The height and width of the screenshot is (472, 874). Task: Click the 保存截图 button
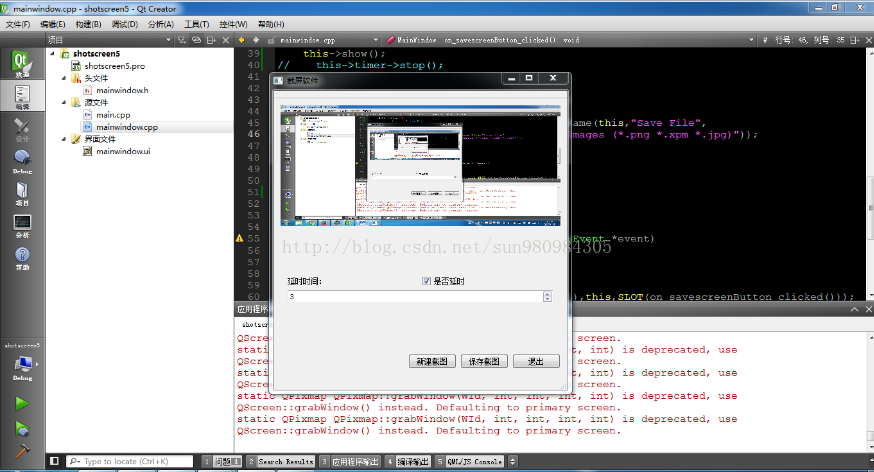tap(484, 361)
